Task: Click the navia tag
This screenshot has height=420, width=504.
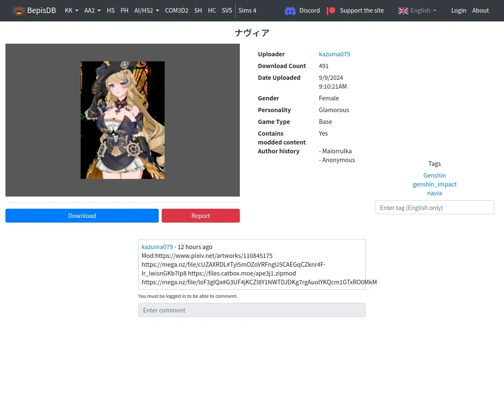Action: click(434, 193)
